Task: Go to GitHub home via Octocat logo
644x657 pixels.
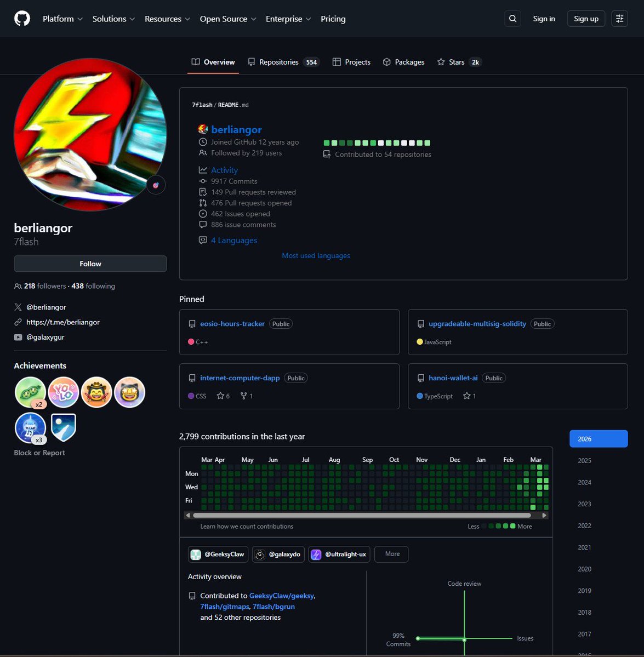Action: 22,19
